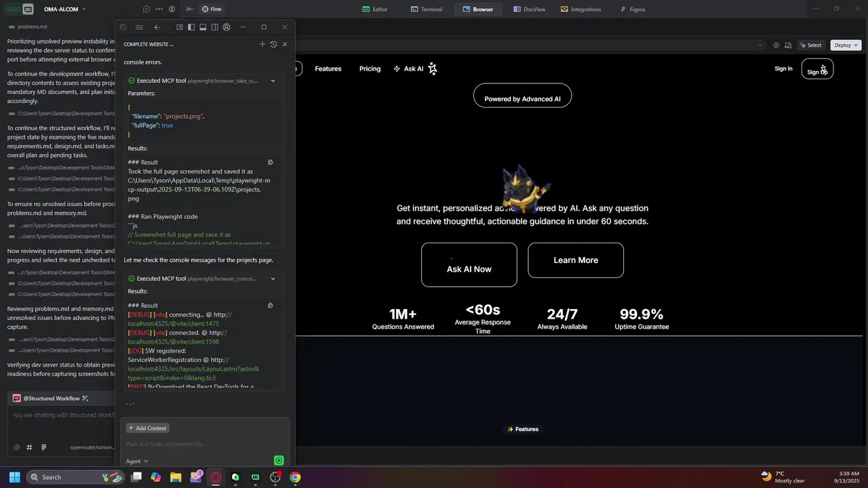868x488 pixels.
Task: Click the Sign Up button on website
Action: pos(817,69)
